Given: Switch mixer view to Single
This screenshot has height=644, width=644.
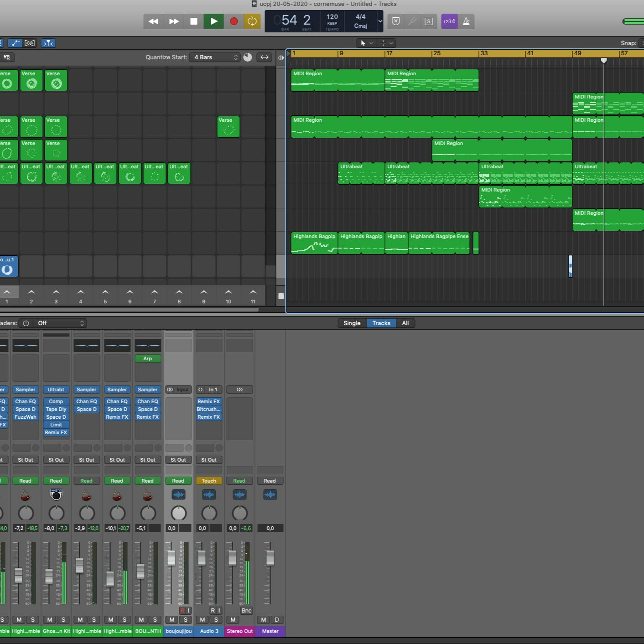Looking at the screenshot, I should point(352,323).
